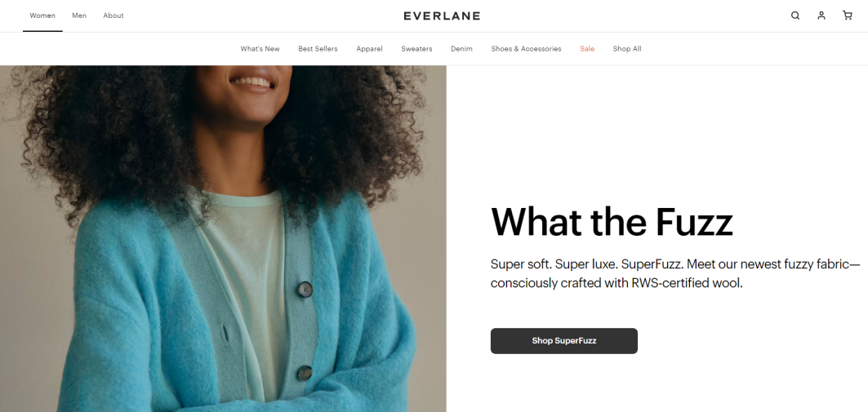Open Shoes & Accessories category

(x=526, y=49)
